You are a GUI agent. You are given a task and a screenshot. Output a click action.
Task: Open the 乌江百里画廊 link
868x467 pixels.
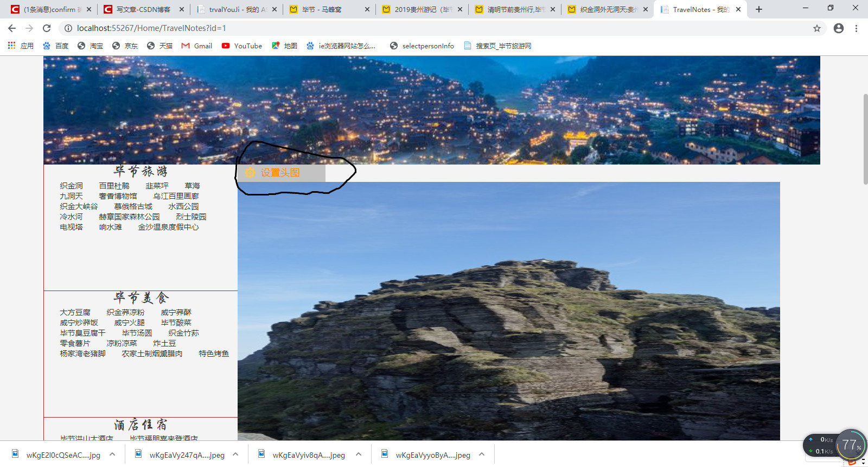click(176, 196)
